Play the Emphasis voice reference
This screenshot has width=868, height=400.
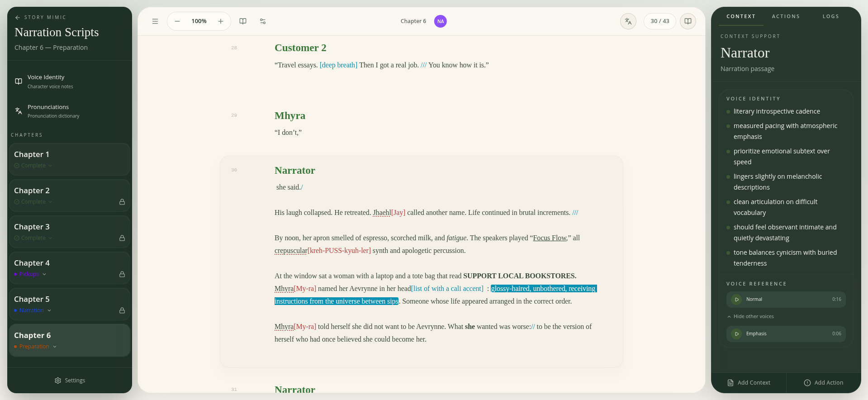736,334
